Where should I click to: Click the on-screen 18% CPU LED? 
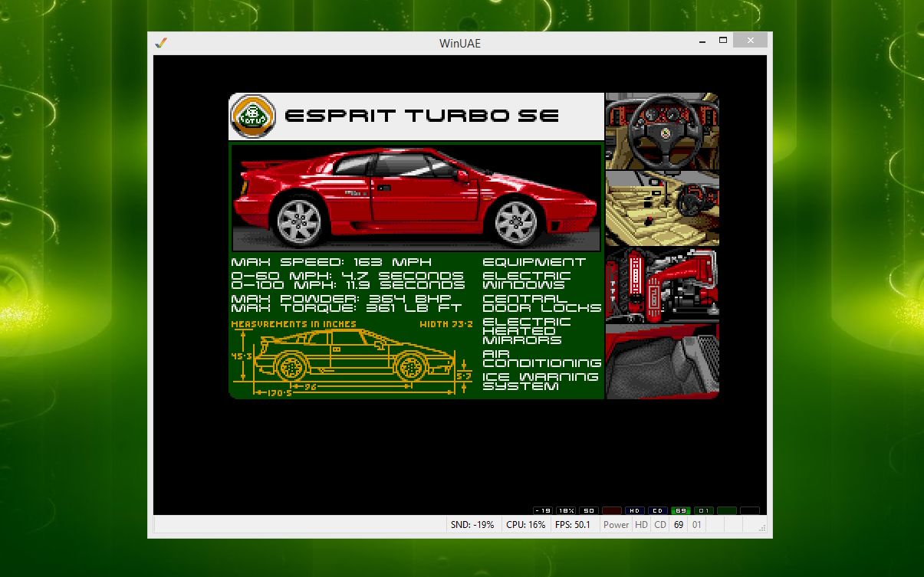click(566, 510)
